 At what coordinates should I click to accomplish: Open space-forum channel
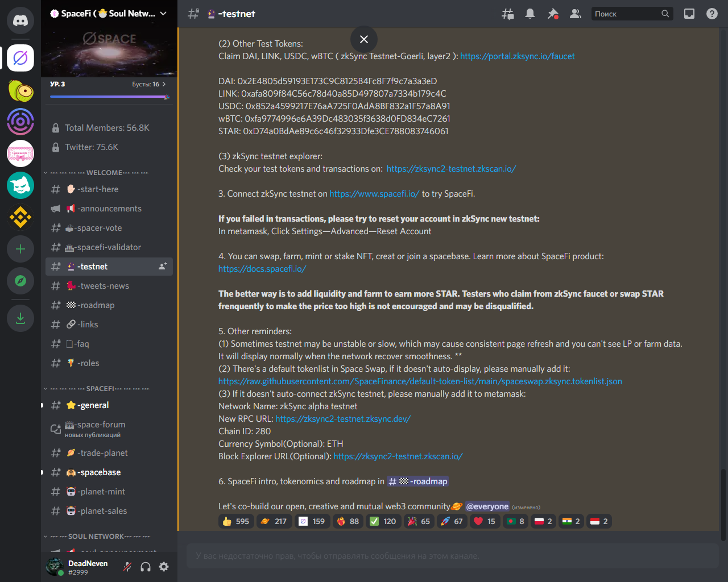109,429
